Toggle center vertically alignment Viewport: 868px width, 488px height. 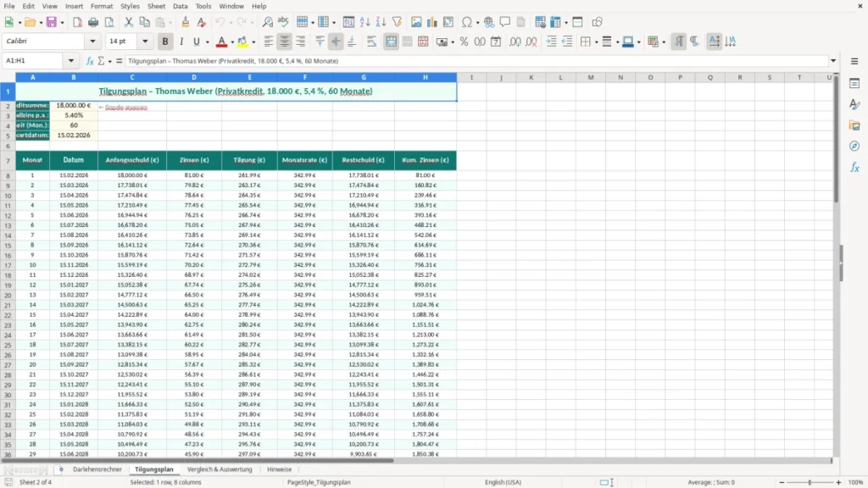tap(336, 42)
